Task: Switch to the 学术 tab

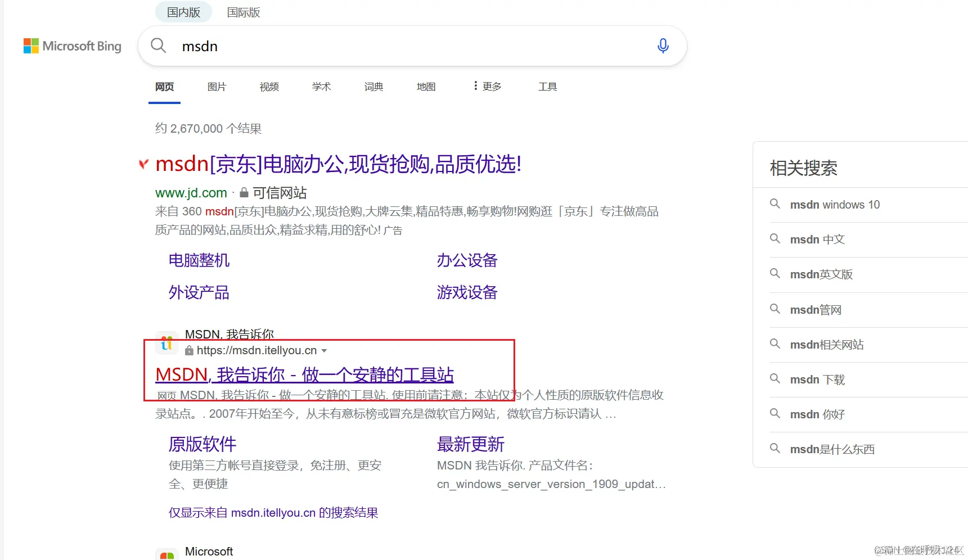Action: (322, 87)
